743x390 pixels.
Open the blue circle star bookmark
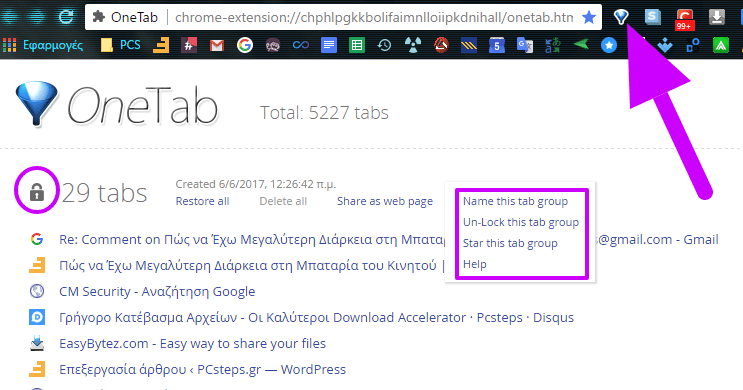coord(609,45)
